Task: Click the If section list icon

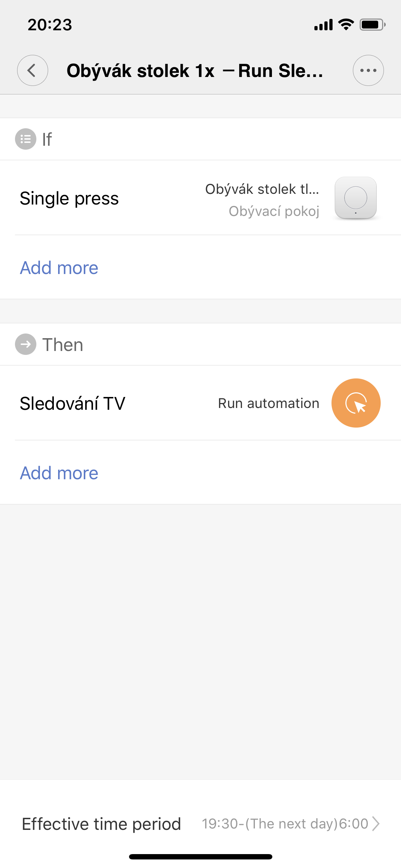Action: [x=25, y=139]
